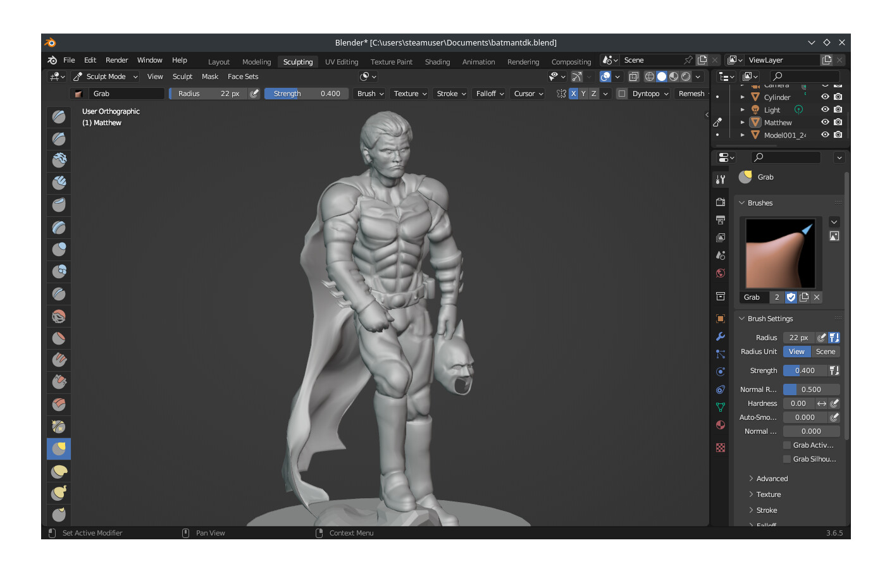
Task: Select the Elastic Deform tool
Action: [59, 471]
